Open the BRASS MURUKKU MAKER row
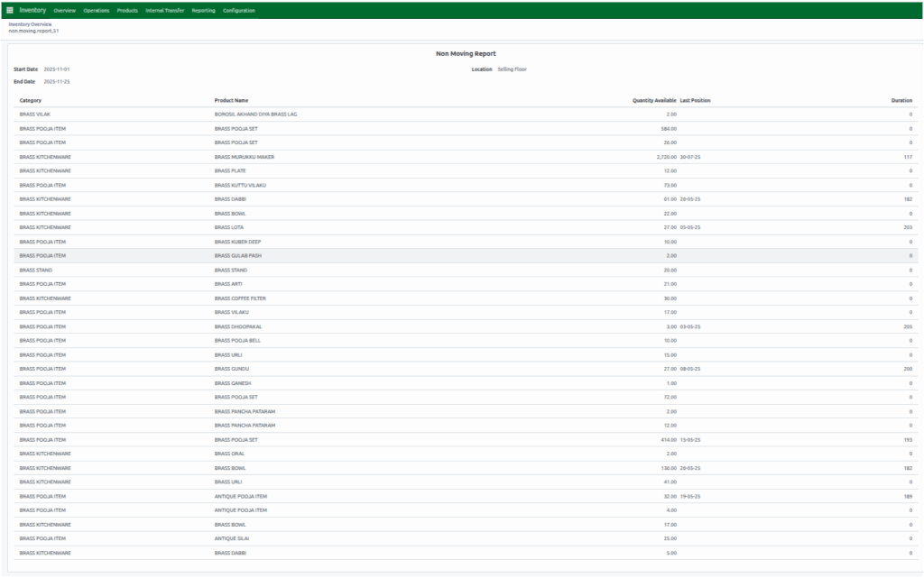Image resolution: width=924 pixels, height=578 pixels. 245,156
